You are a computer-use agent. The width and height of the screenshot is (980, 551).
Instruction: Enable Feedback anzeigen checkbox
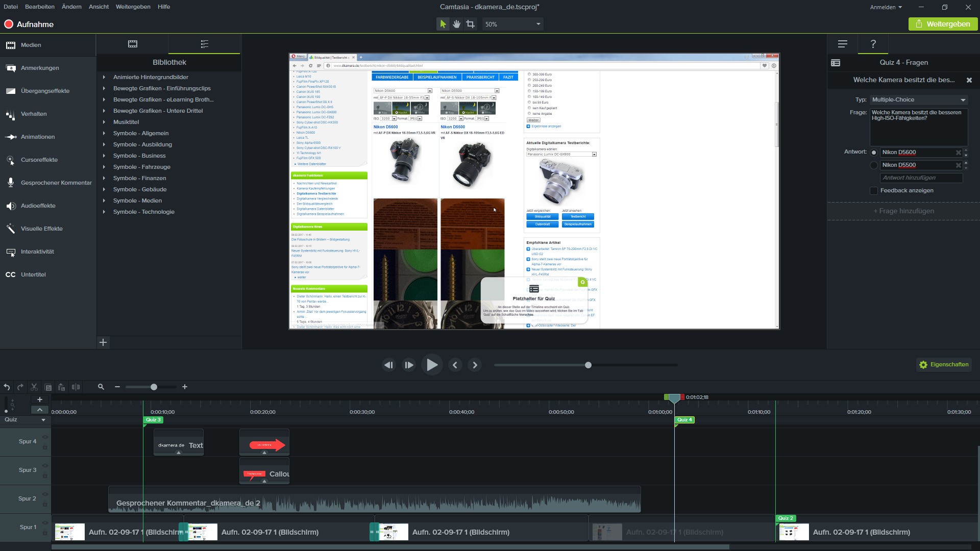click(874, 191)
